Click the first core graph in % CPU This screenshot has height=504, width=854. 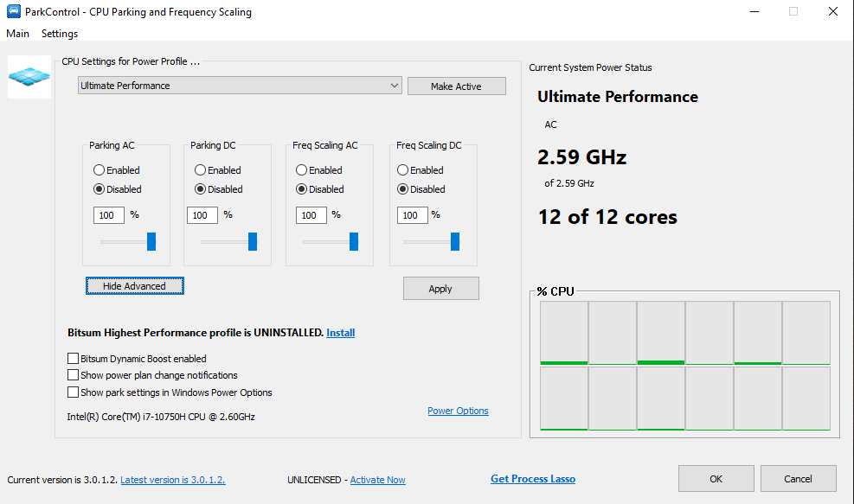click(x=563, y=333)
